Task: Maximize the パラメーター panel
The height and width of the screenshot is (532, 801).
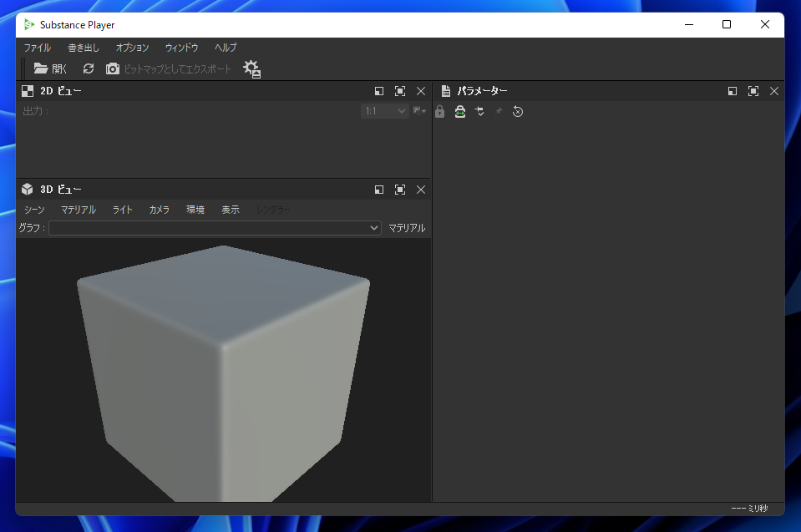Action: (x=753, y=91)
